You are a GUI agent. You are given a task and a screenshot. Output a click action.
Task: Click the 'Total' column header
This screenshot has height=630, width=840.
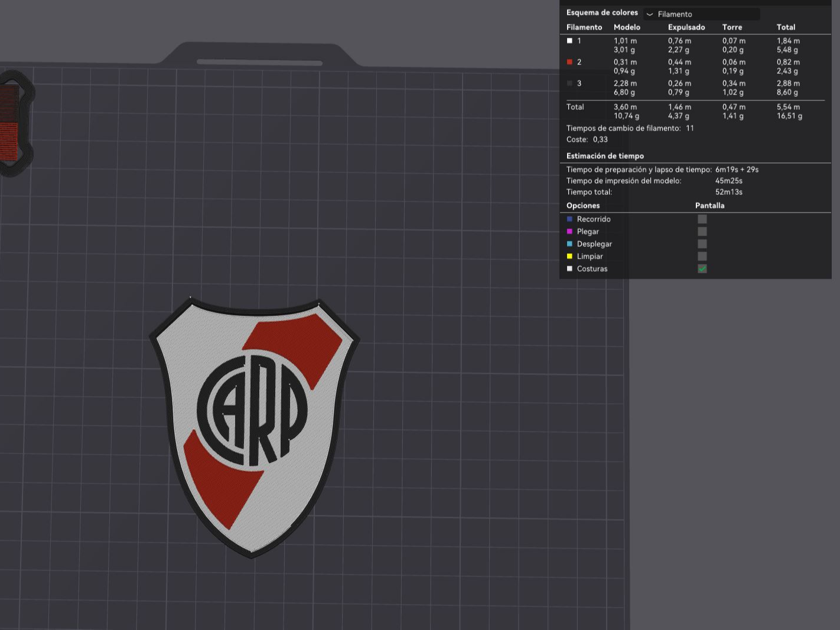[x=786, y=27]
